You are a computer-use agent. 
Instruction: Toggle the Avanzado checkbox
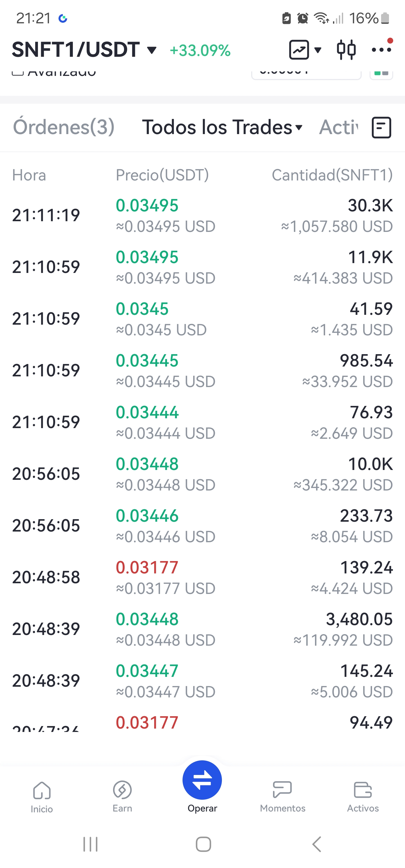(17, 73)
